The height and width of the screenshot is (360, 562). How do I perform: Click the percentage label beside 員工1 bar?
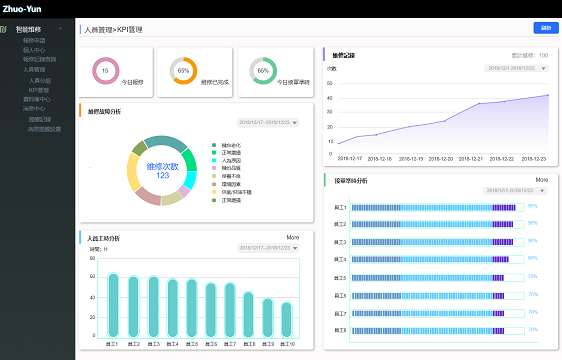[x=533, y=206]
